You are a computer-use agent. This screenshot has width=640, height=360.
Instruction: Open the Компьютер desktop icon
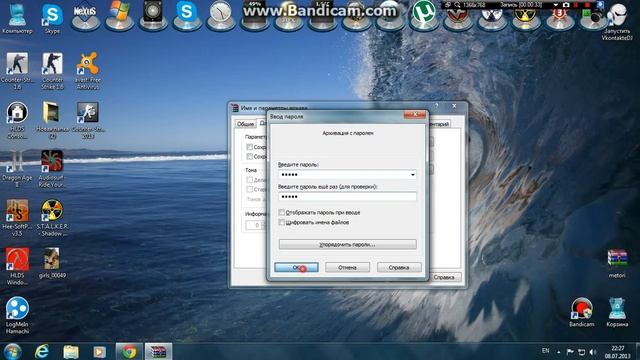click(17, 19)
